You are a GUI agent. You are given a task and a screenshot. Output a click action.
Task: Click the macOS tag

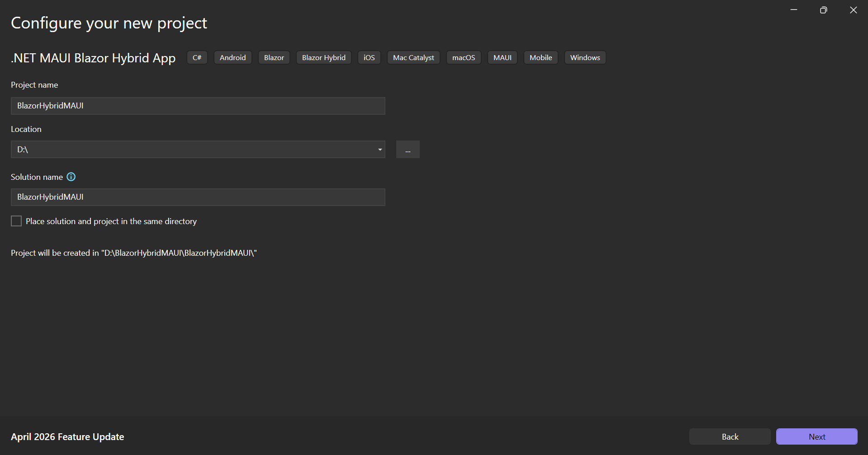(464, 57)
